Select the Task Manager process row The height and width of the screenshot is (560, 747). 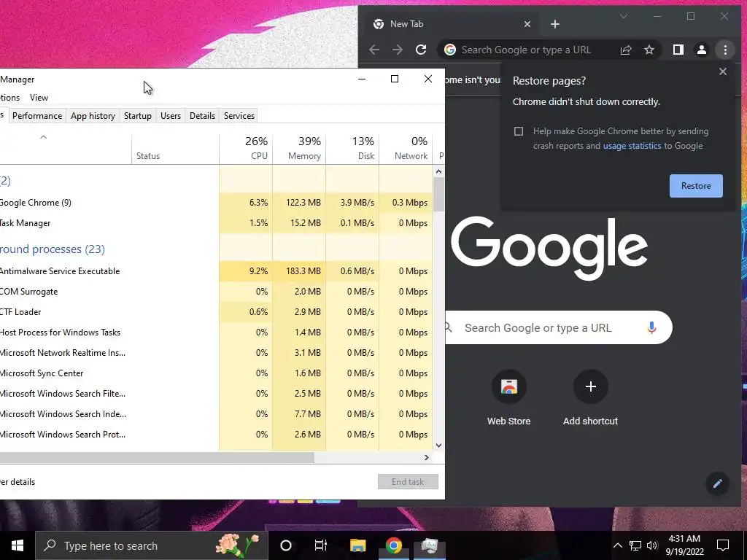216,223
